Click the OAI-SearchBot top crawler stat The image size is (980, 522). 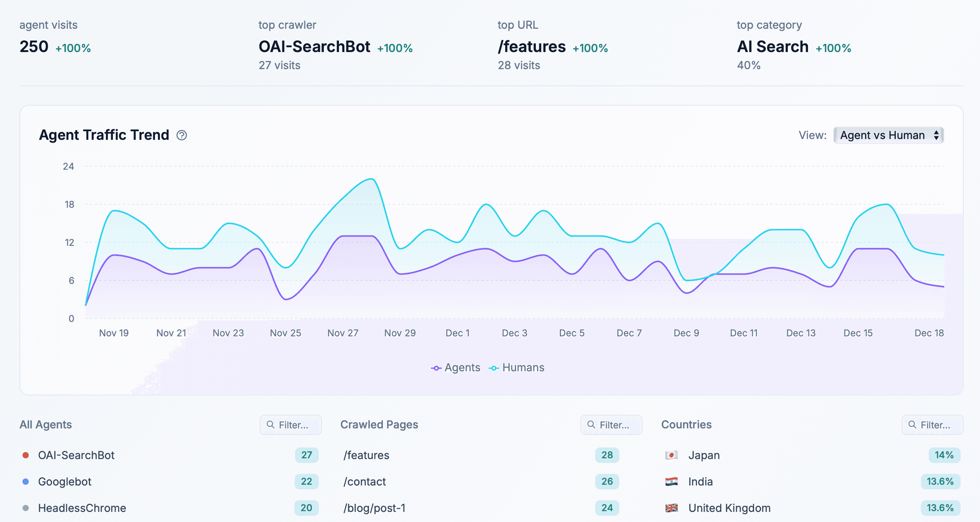[x=314, y=47]
